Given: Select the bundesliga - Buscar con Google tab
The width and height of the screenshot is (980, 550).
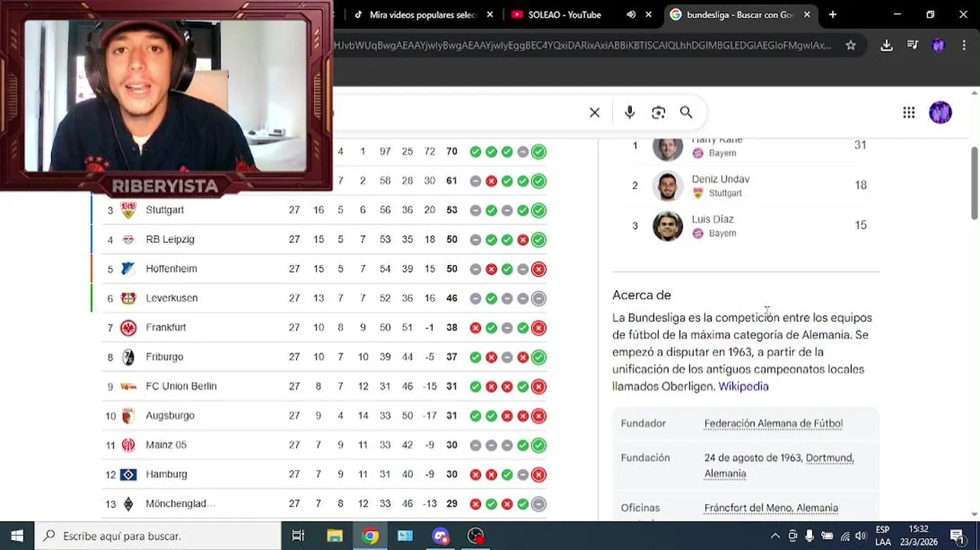Looking at the screenshot, I should 739,15.
